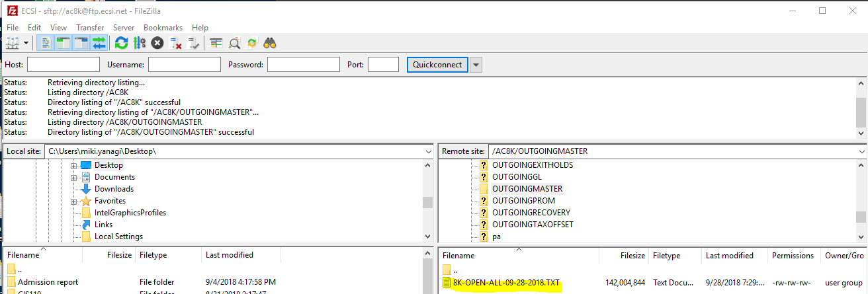Open the Bookmarks menu
This screenshot has height=294, width=868.
pos(163,28)
